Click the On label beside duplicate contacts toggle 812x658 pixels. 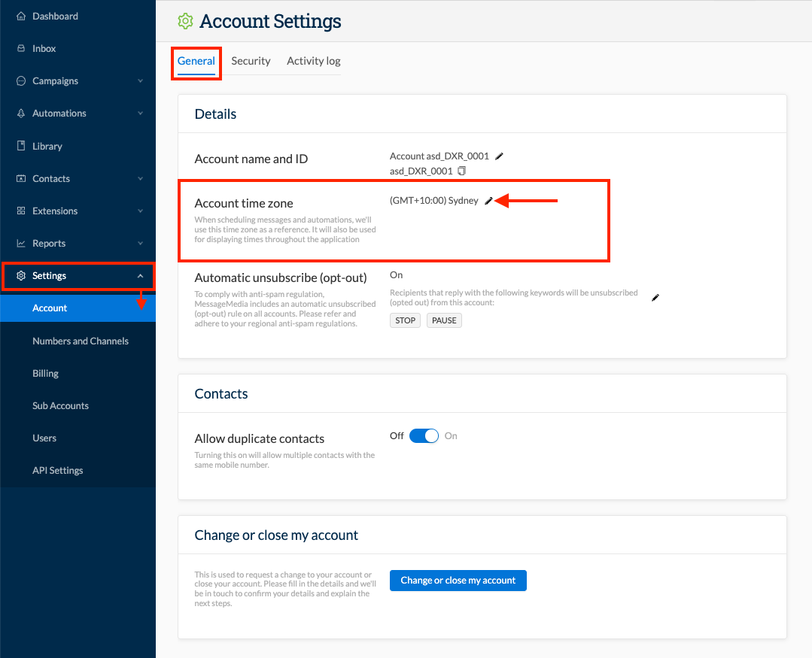451,436
